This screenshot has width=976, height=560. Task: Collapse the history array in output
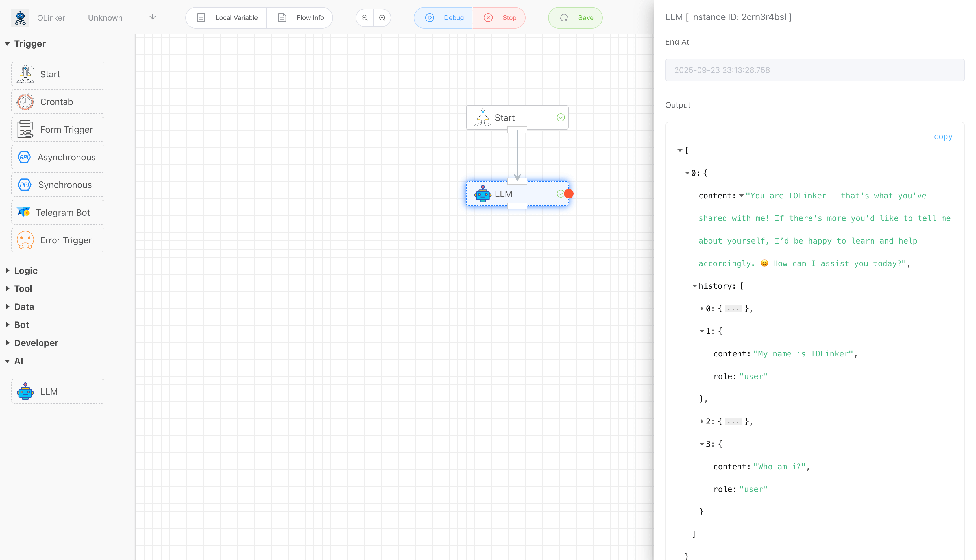(x=694, y=286)
